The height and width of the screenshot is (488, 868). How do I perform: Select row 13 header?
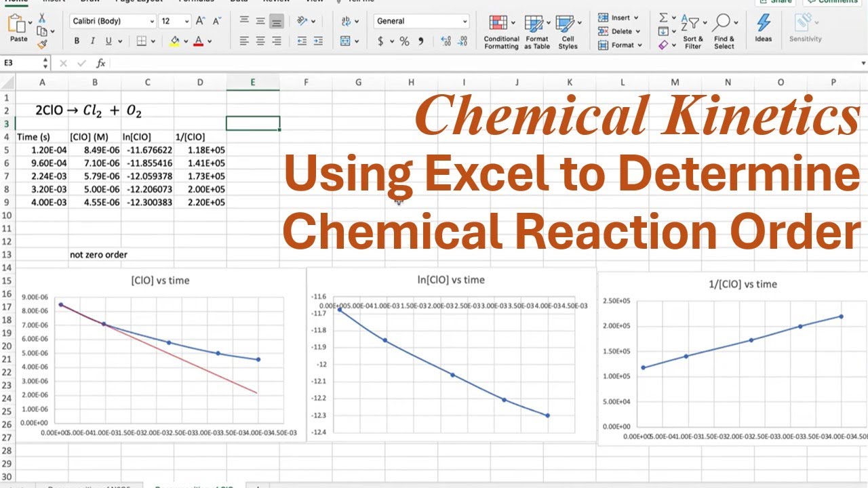pyautogui.click(x=7, y=255)
